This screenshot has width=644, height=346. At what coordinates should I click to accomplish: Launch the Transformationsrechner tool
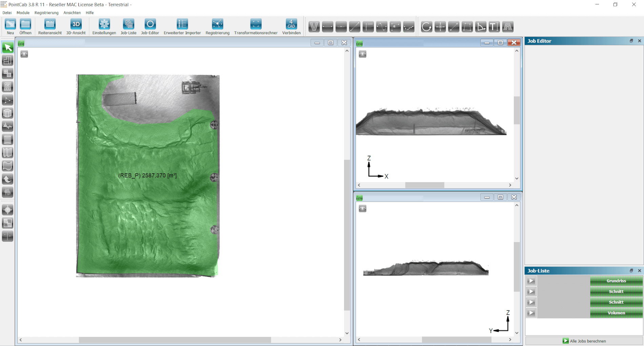point(256,24)
